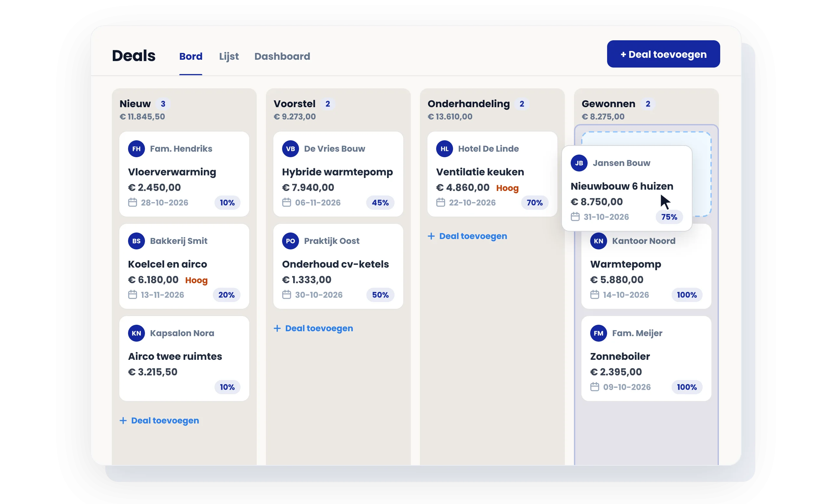
Task: Click the blue Deal toevoegen button at top
Action: click(x=664, y=54)
